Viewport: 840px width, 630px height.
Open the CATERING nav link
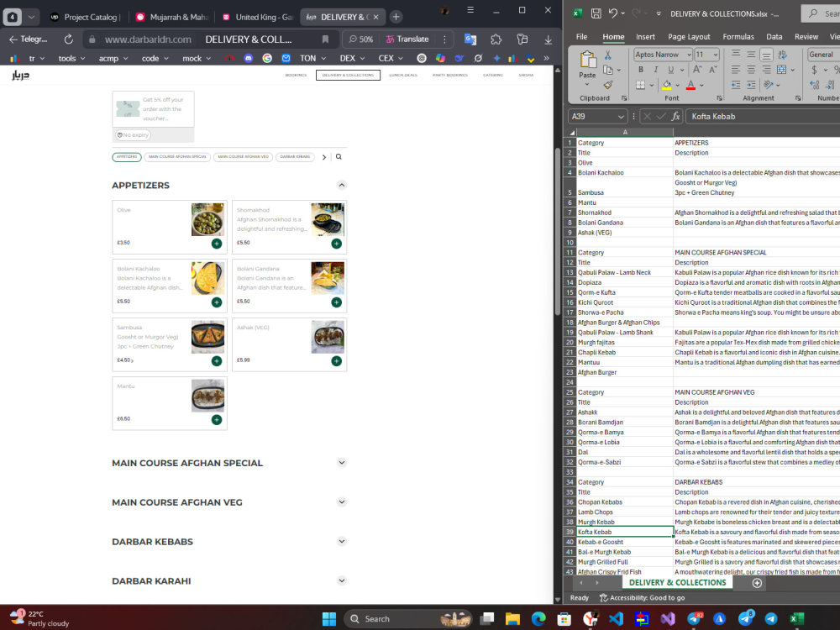(x=493, y=75)
